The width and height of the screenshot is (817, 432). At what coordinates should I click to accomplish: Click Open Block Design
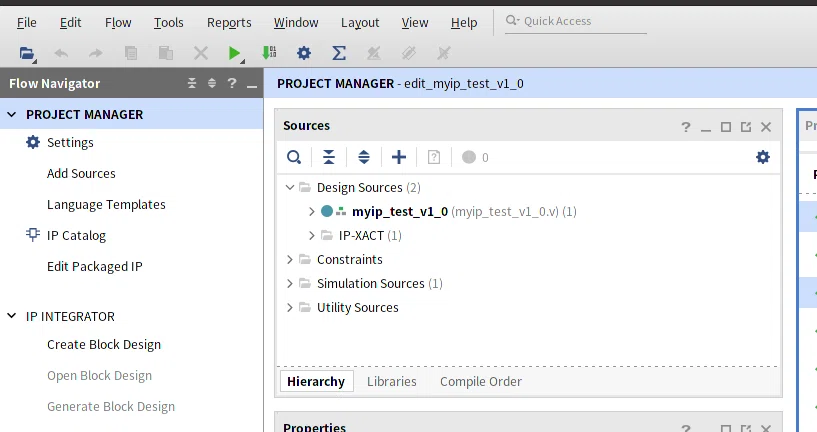tap(100, 375)
